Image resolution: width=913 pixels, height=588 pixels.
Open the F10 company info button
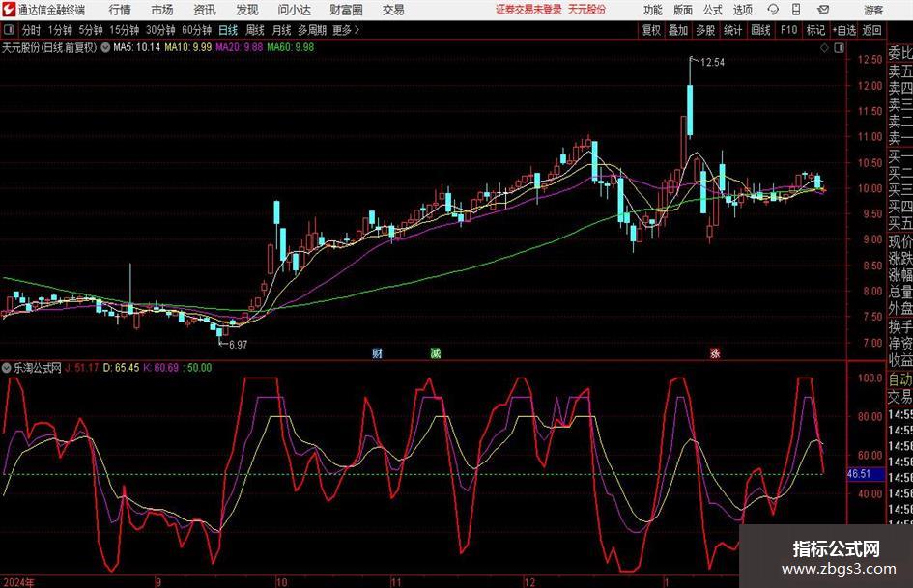pos(788,30)
